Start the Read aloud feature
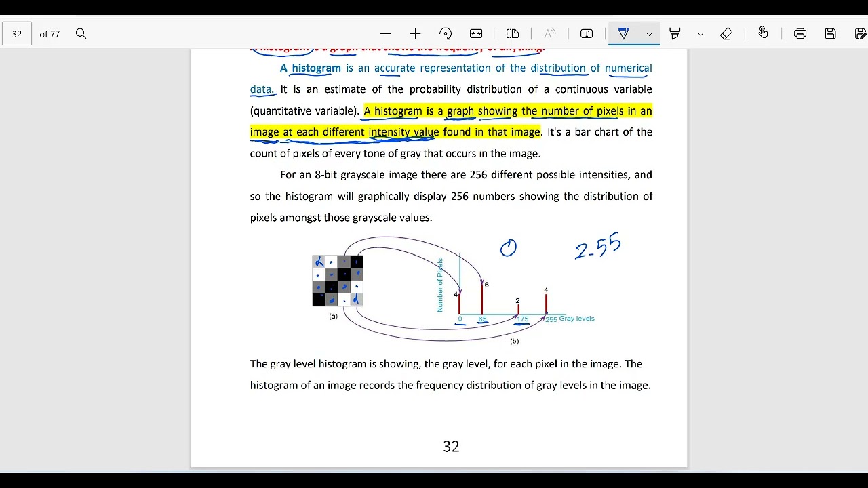Screen dimensions: 868x488 coord(550,34)
